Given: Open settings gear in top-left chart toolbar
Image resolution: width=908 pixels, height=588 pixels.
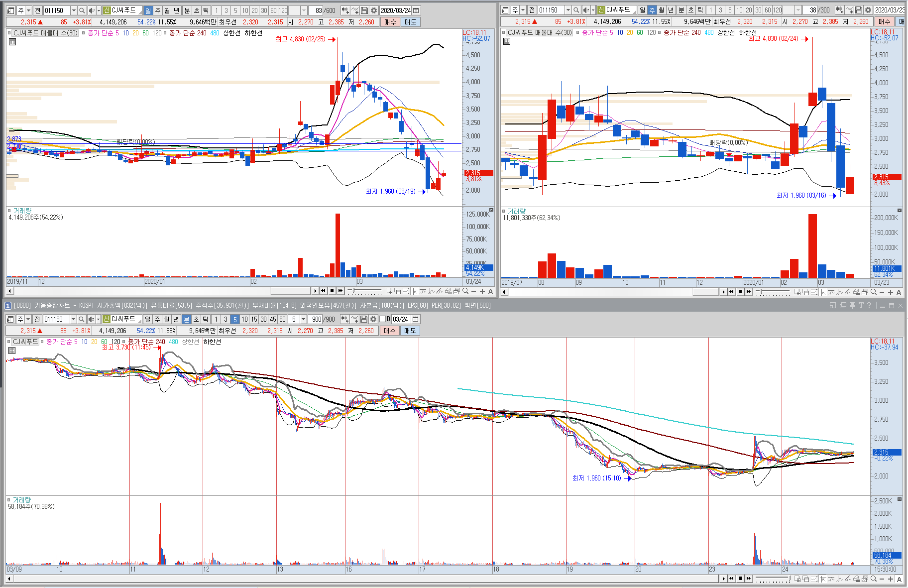Looking at the screenshot, I should [x=374, y=10].
